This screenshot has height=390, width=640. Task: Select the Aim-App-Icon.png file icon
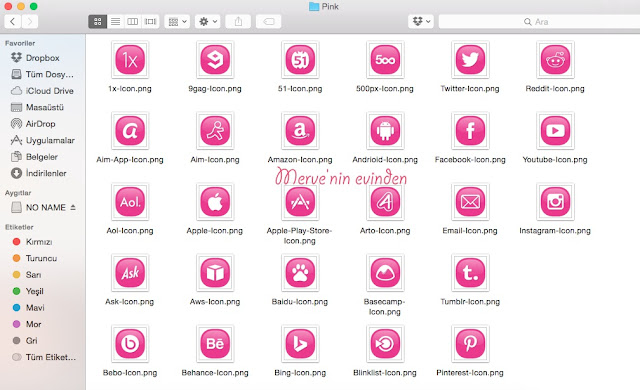point(130,131)
